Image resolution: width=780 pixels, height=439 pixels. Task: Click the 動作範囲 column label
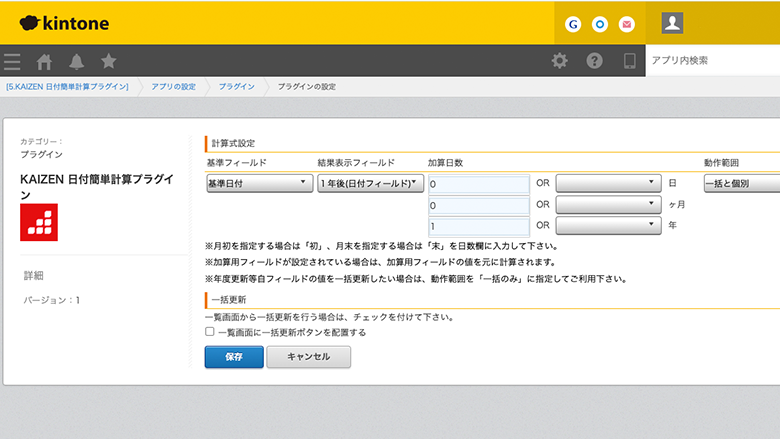pos(721,163)
